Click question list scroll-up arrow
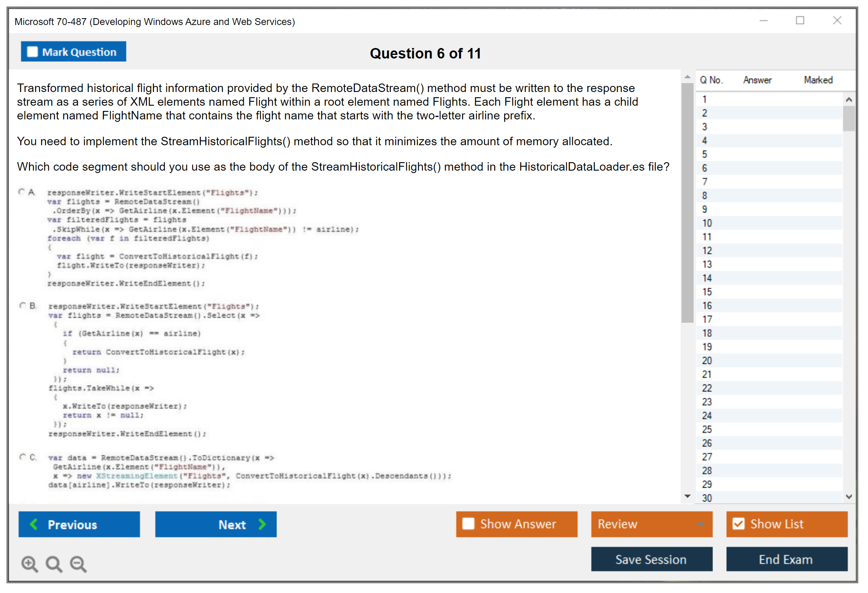The height and width of the screenshot is (593, 868). (x=849, y=100)
